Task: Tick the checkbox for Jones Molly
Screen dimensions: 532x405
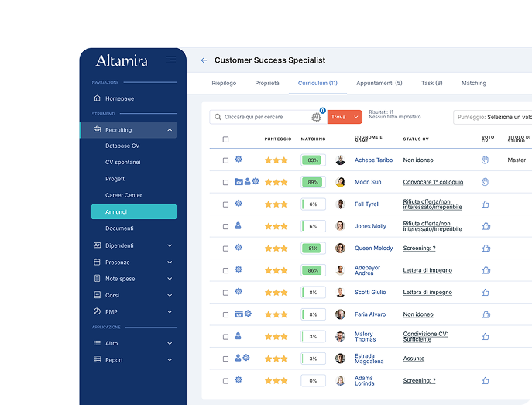Action: pyautogui.click(x=225, y=227)
